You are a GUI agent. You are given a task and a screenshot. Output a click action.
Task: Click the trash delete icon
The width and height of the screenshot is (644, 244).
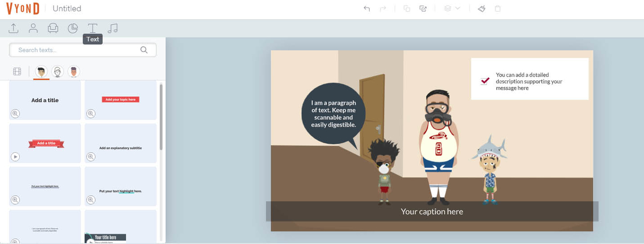click(497, 9)
